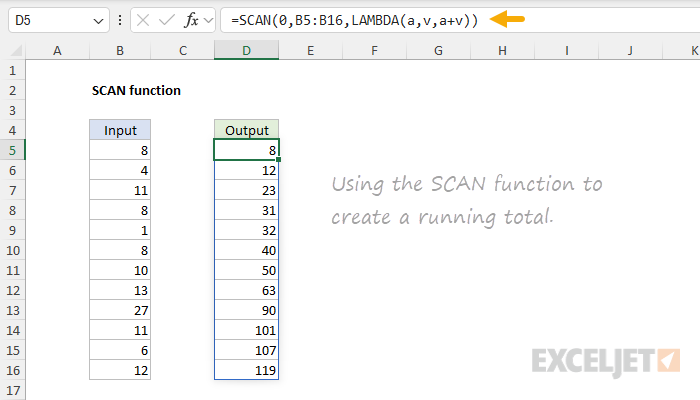Click the three-dot formula bar handle
Screen dimensions: 700x400
(x=120, y=20)
